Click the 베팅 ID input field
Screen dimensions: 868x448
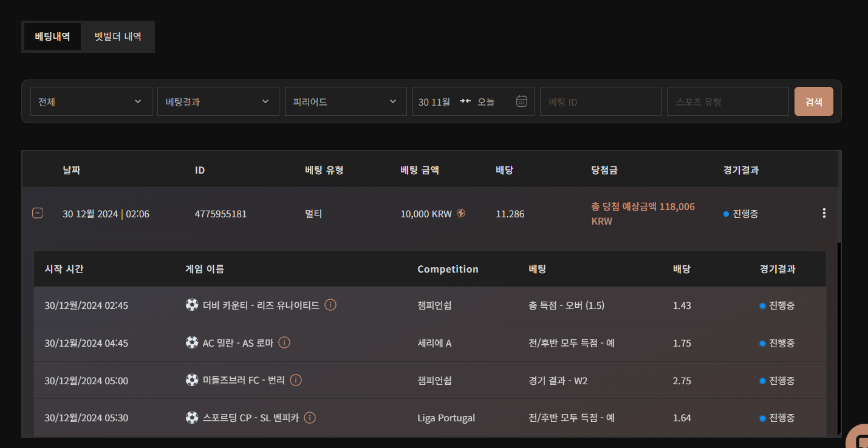(600, 101)
